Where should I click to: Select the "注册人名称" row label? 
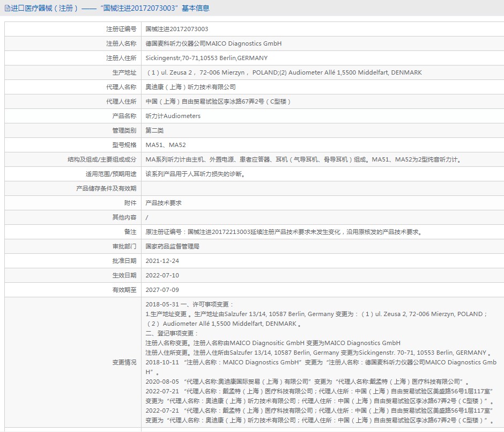(121, 44)
